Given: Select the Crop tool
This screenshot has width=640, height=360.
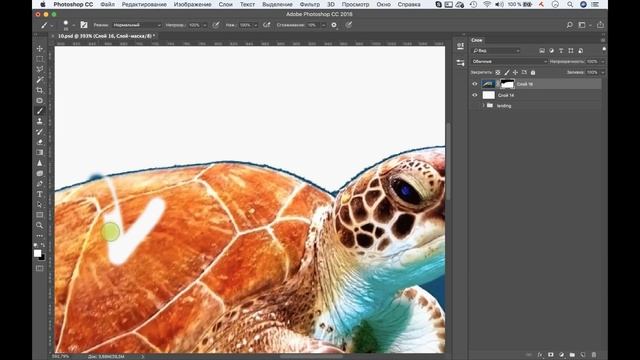Looking at the screenshot, I should point(40,90).
